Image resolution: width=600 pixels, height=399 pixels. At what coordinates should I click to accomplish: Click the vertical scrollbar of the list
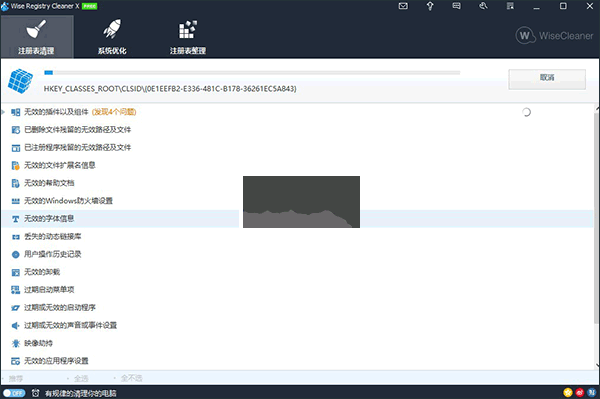(x=597, y=218)
